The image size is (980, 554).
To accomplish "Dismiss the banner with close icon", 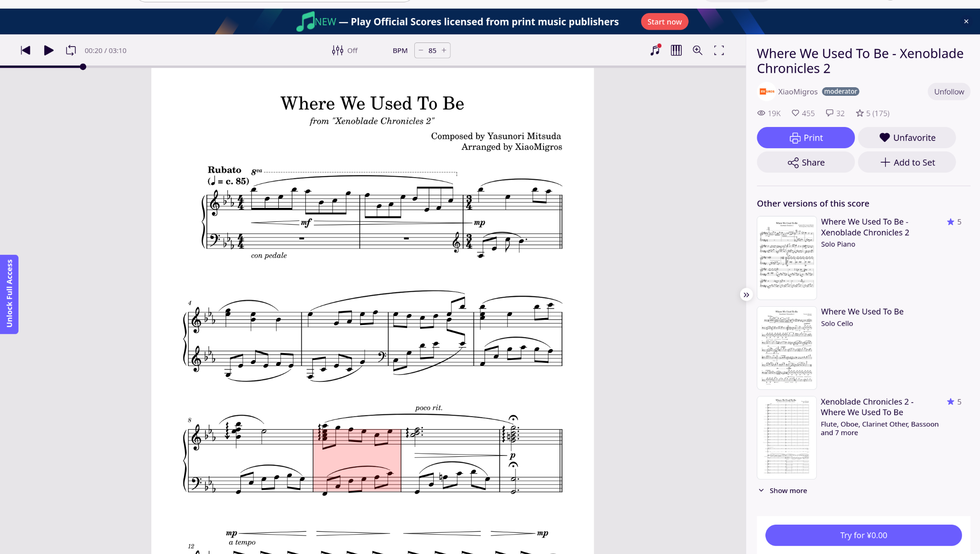I will point(966,21).
